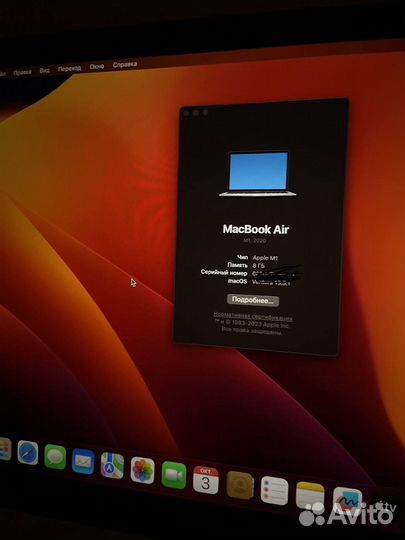The width and height of the screenshot is (405, 540).
Task: Close the About This Mac window
Action: pos(186,113)
